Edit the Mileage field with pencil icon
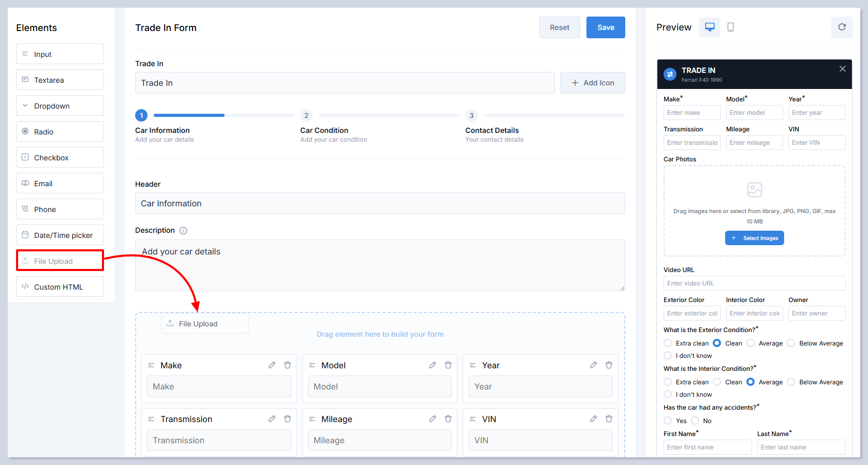The image size is (868, 465). (x=433, y=419)
